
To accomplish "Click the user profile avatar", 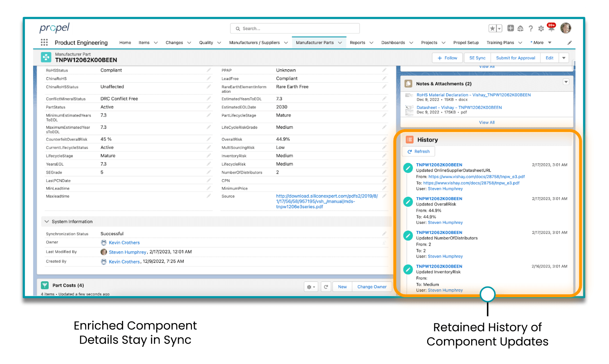I will tap(565, 28).
